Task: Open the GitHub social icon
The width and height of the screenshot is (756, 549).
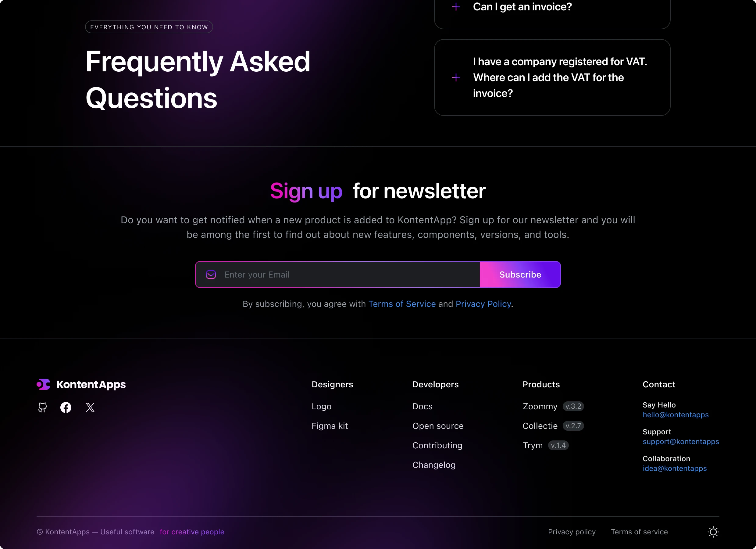Action: [x=42, y=407]
